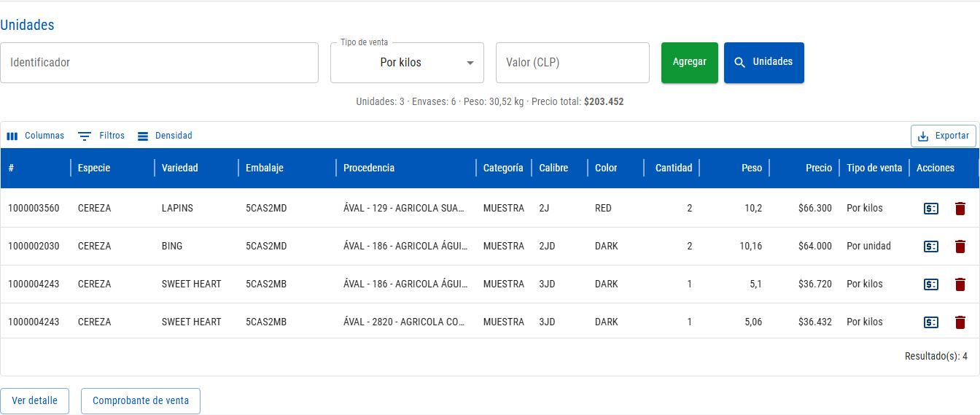This screenshot has width=980, height=415.
Task: Open the Filtros panel
Action: [x=101, y=136]
